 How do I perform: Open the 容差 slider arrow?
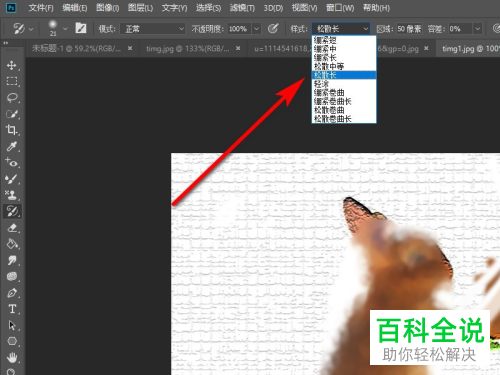(x=477, y=29)
